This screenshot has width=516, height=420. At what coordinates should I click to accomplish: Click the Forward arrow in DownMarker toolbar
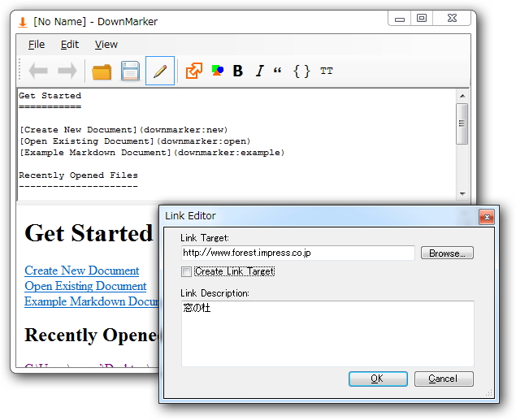click(x=67, y=71)
